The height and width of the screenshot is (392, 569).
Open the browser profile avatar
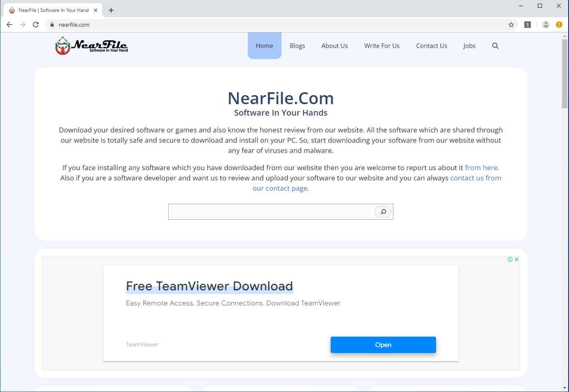(x=546, y=25)
